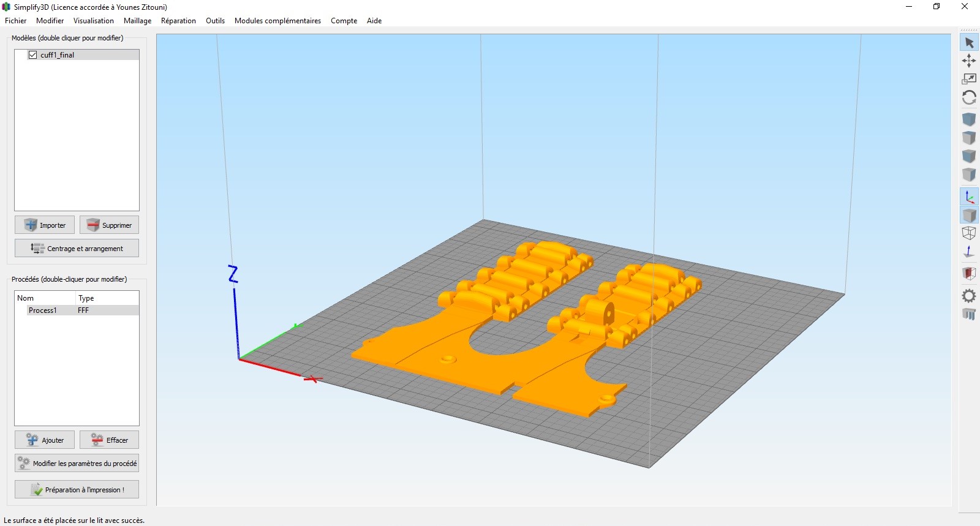
Task: Click Modifier les paramètres du procédé
Action: pyautogui.click(x=77, y=463)
